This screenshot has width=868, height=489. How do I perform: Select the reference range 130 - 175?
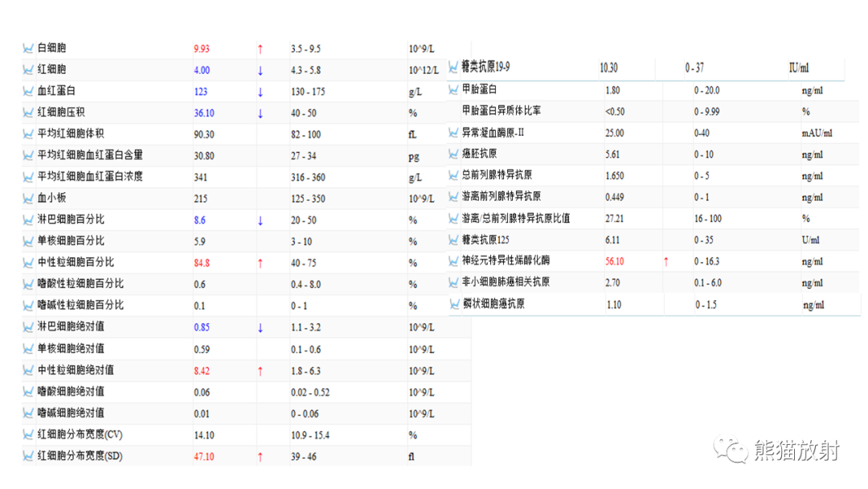point(308,92)
